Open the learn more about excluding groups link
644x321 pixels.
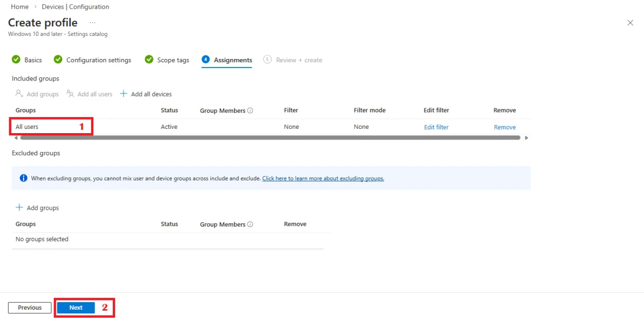(x=323, y=178)
